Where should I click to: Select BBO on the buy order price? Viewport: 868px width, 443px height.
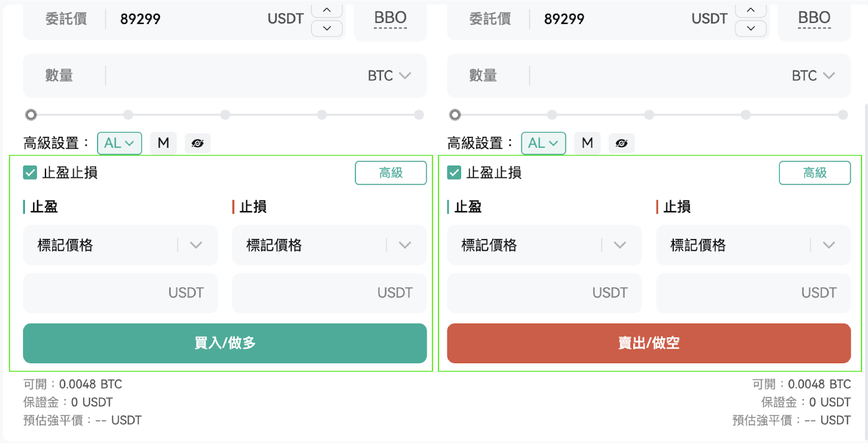[x=391, y=20]
